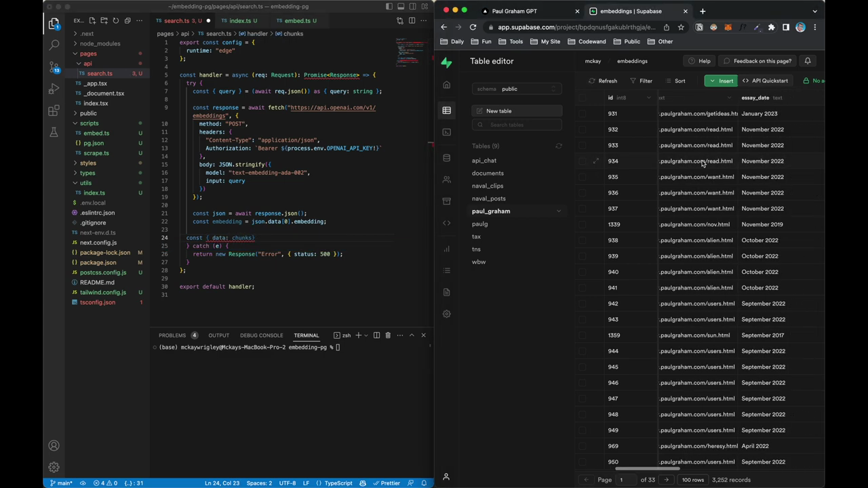
Task: Switch to index.ts editor tab
Action: [239, 21]
